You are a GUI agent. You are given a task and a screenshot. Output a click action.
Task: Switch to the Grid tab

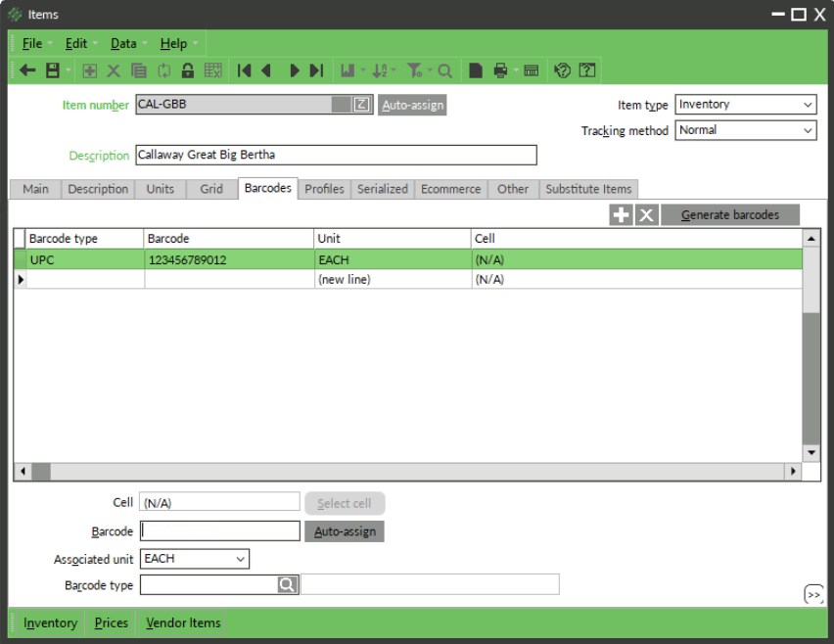[211, 189]
